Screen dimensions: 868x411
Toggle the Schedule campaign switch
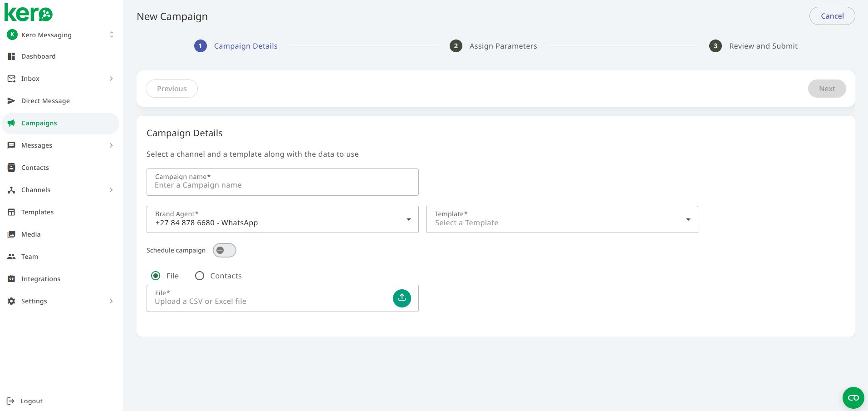pyautogui.click(x=225, y=250)
